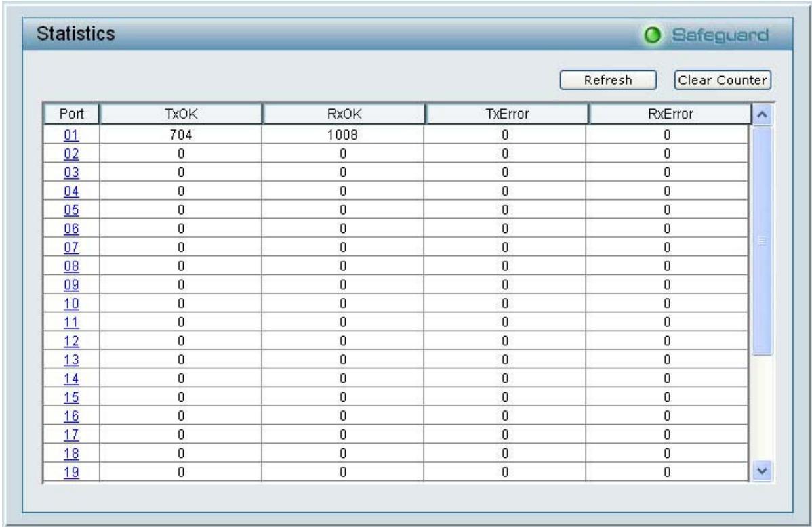
Task: Click the scrollbar down arrow
Action: pyautogui.click(x=762, y=471)
